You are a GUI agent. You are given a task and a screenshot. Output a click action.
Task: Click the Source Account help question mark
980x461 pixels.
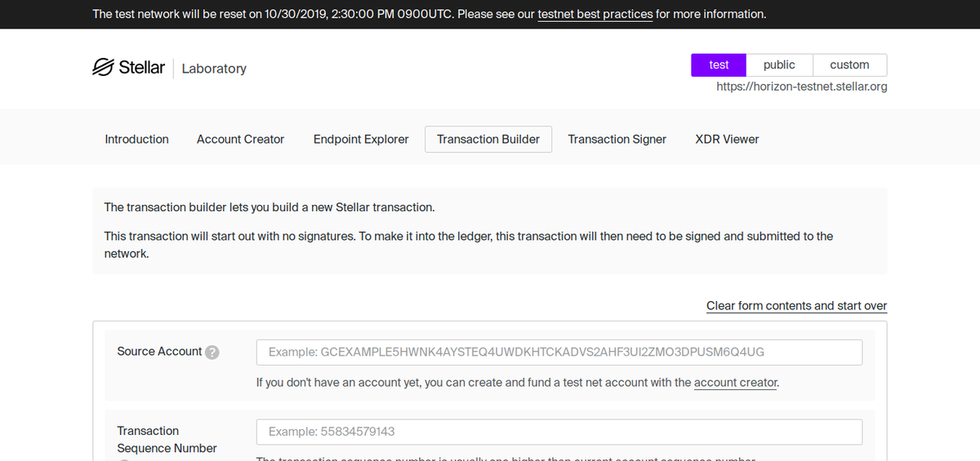click(212, 352)
